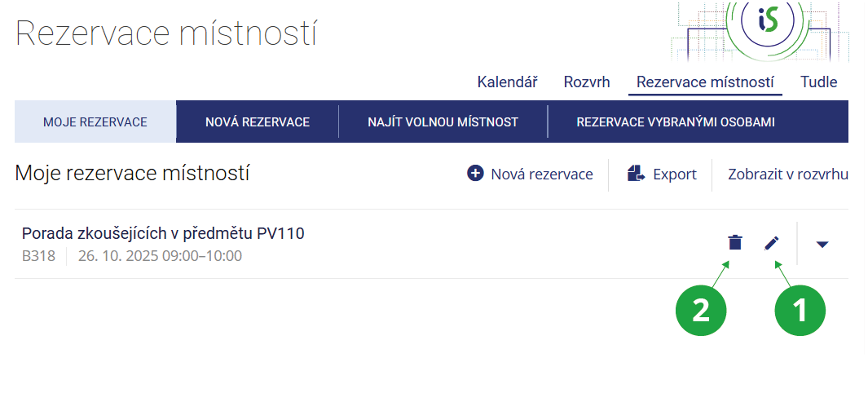Select Rezervace místností in top navigation
The height and width of the screenshot is (402, 868).
click(x=705, y=82)
